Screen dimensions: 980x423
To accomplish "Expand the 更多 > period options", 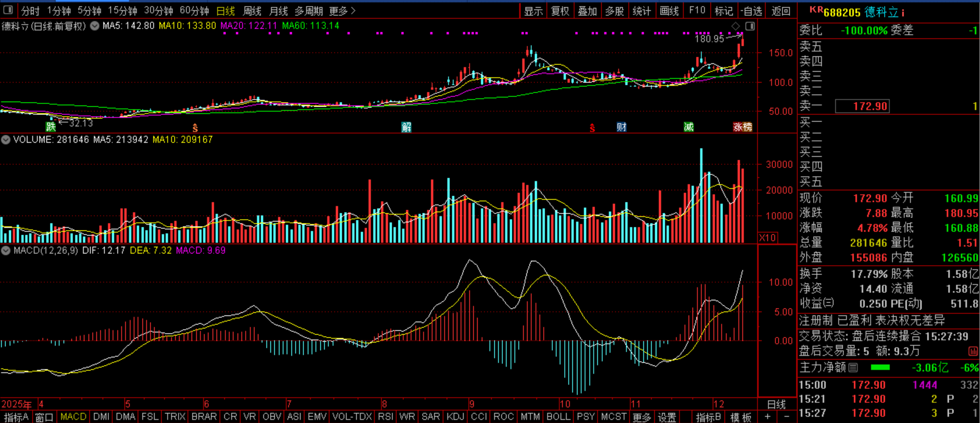I will tap(342, 10).
